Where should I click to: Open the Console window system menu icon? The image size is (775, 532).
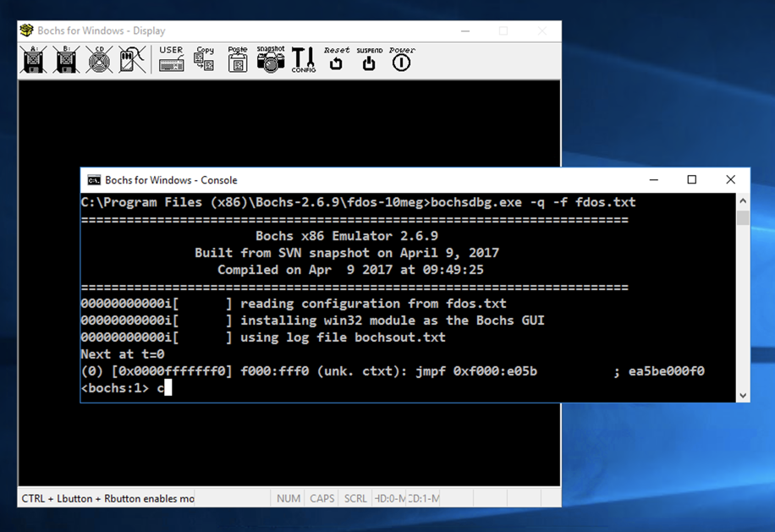coord(94,180)
